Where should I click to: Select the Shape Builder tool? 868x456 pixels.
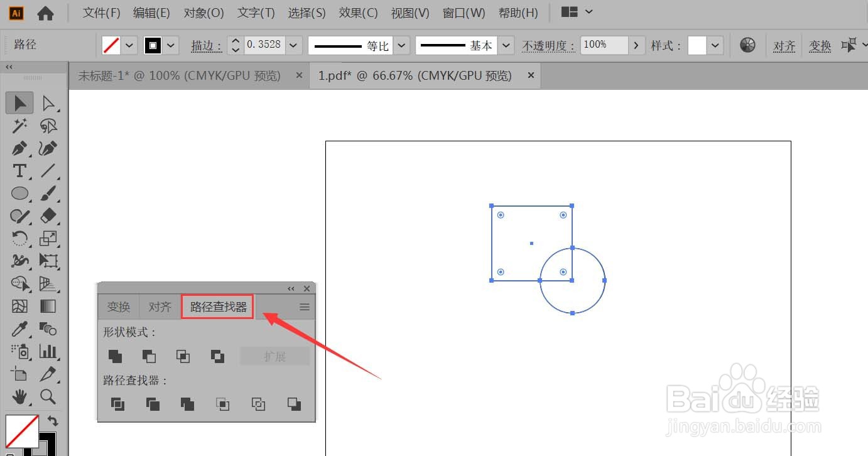(20, 284)
